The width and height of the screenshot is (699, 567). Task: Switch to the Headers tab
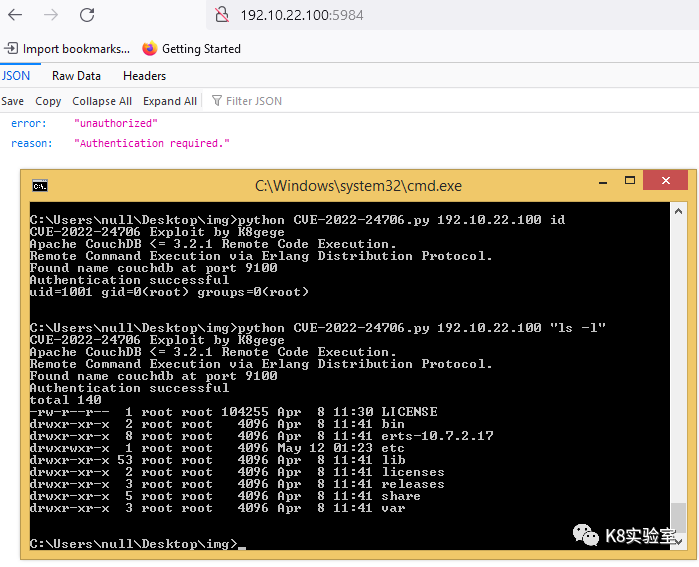pos(144,76)
